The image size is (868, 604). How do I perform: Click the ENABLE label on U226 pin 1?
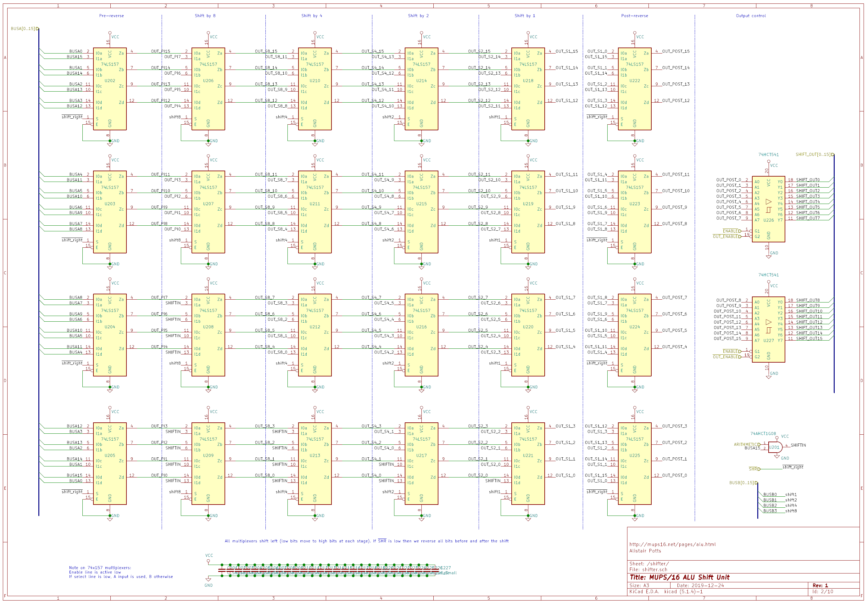[x=732, y=231]
